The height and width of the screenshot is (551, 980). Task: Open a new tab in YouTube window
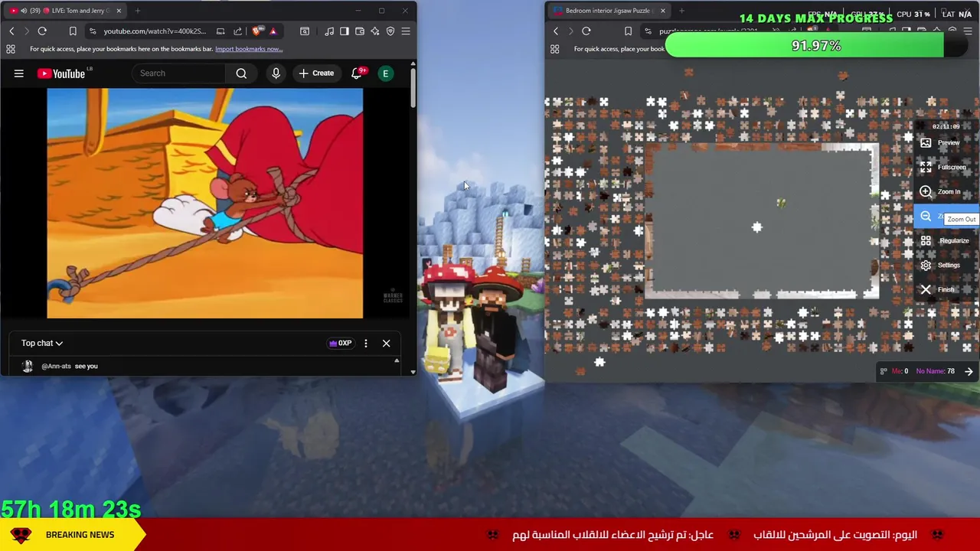click(138, 11)
